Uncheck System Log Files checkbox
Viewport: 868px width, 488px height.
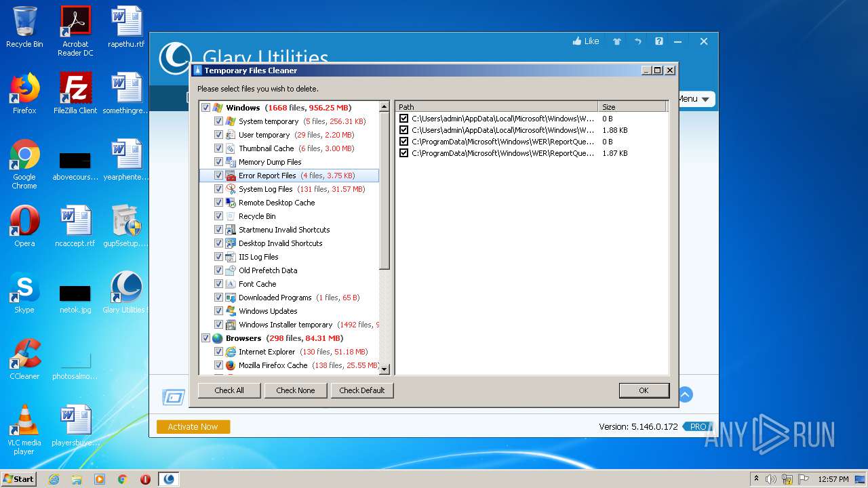[x=218, y=189]
